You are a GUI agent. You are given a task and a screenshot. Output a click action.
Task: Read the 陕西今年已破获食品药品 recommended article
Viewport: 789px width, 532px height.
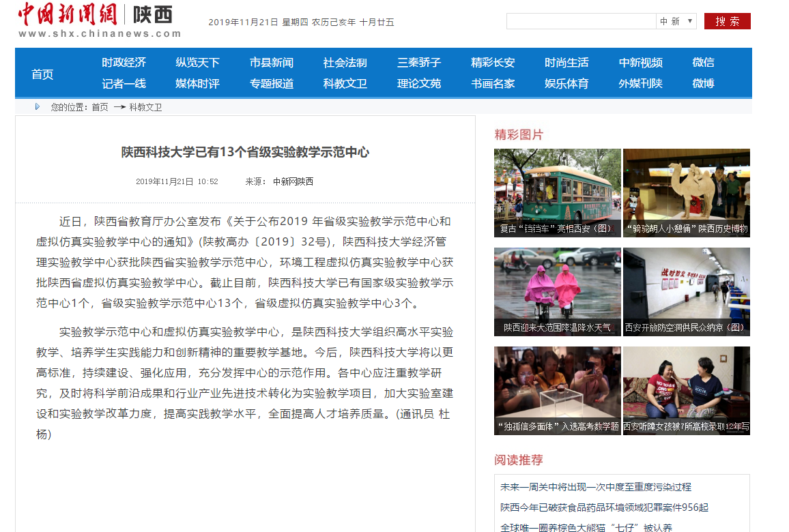point(604,507)
